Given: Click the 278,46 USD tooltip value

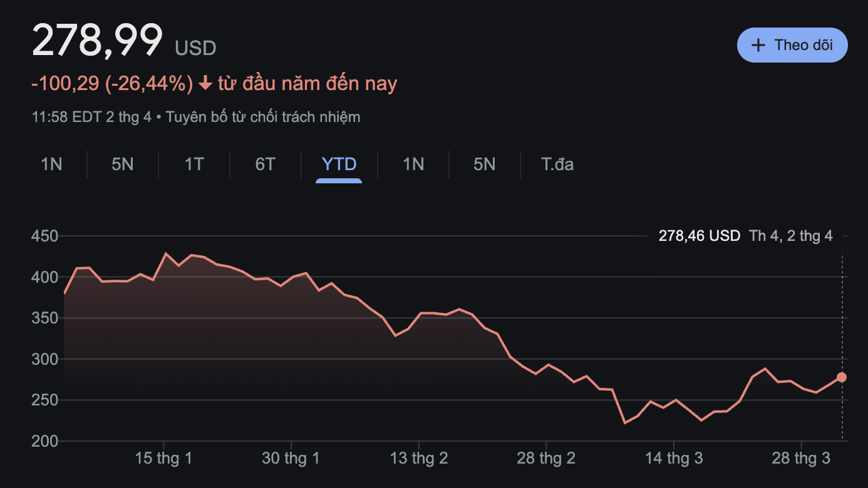Looking at the screenshot, I should pyautogui.click(x=700, y=236).
